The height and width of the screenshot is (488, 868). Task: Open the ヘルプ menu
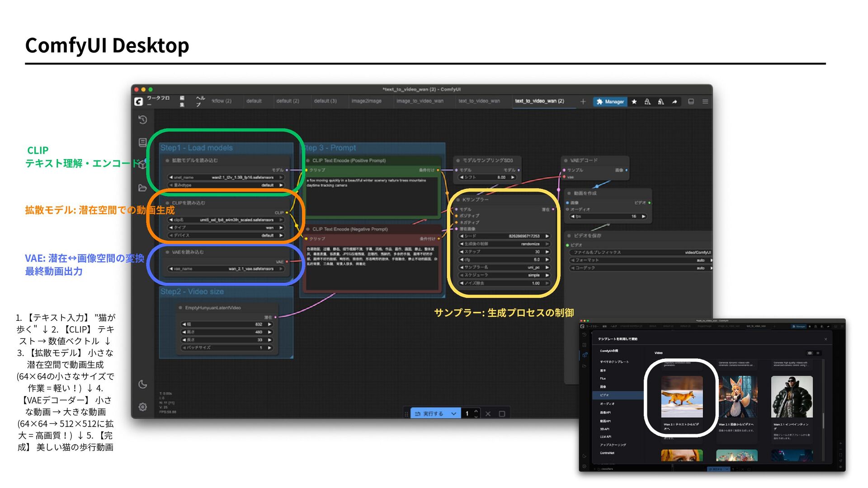(x=200, y=101)
